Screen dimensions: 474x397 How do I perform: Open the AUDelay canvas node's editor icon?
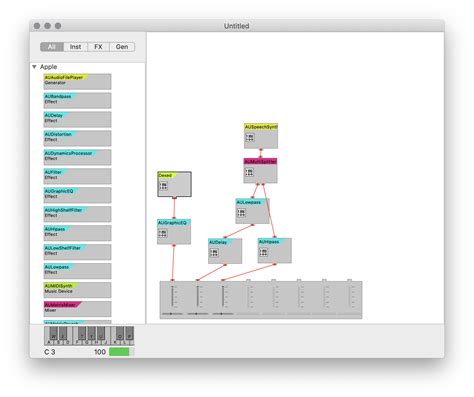[214, 252]
